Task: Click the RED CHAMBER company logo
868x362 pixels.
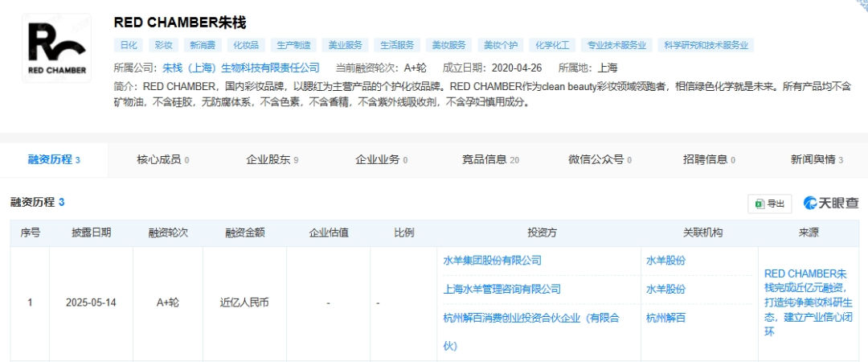Action: [x=57, y=48]
